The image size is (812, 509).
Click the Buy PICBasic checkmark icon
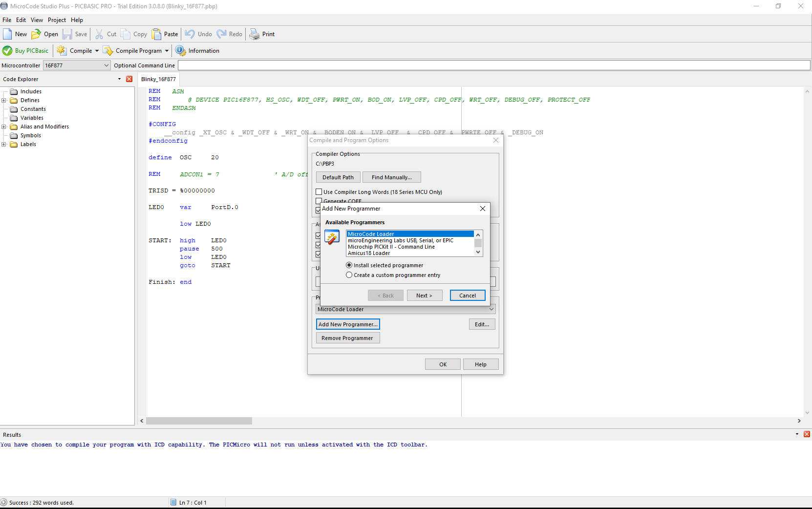7,51
